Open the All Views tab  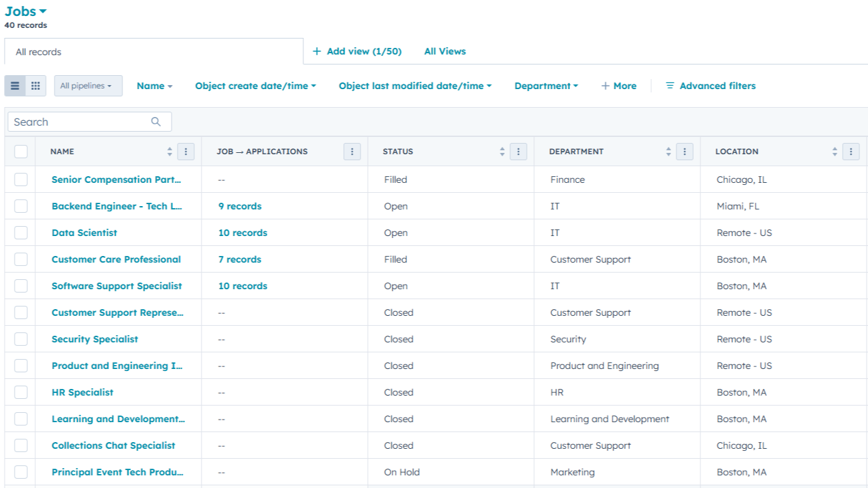(444, 51)
